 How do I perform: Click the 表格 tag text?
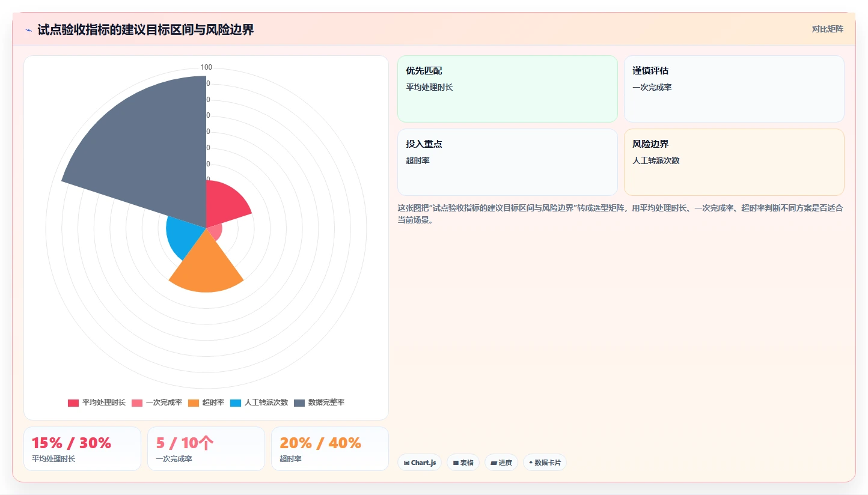coord(467,463)
